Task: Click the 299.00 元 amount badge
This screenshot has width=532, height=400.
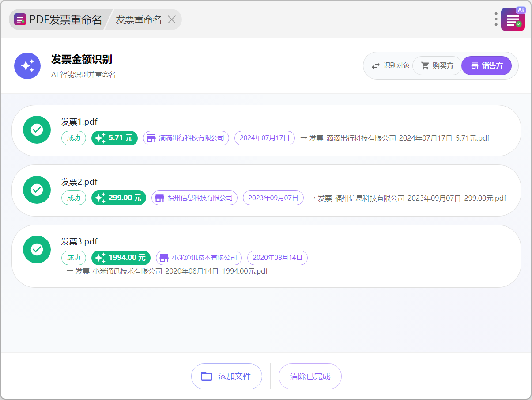Action: [x=119, y=198]
